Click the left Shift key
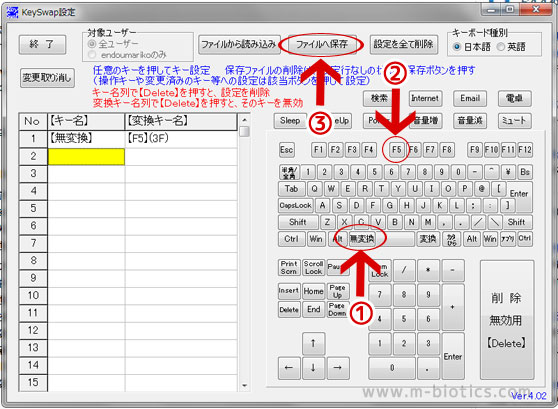 [x=298, y=222]
